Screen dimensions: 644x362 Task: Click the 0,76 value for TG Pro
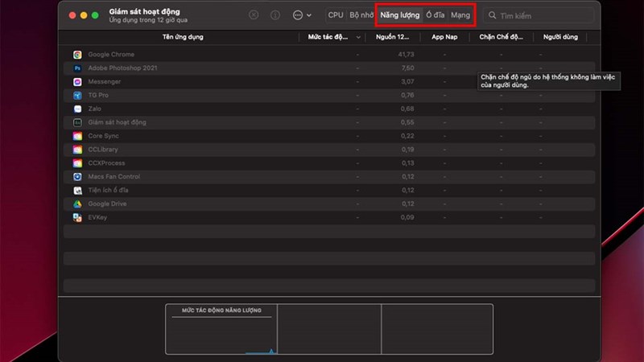click(407, 95)
